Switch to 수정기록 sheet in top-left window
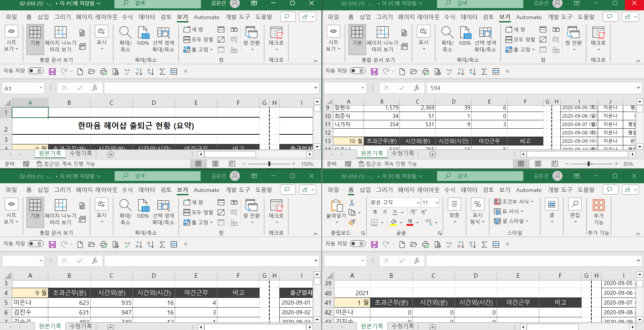The height and width of the screenshot is (330, 644). [81, 153]
